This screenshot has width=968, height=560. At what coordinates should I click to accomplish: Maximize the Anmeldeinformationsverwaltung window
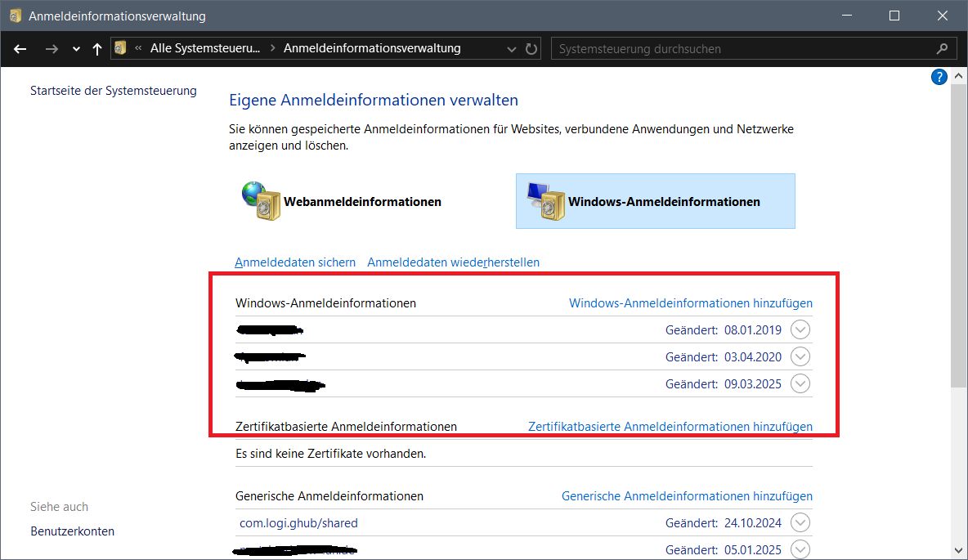click(x=894, y=16)
